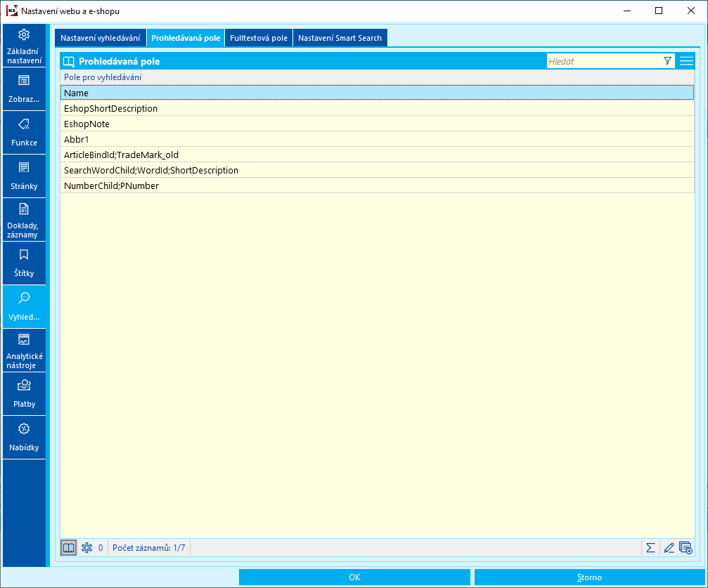
Task: Select the NumberChild;PNumber row
Action: [377, 185]
